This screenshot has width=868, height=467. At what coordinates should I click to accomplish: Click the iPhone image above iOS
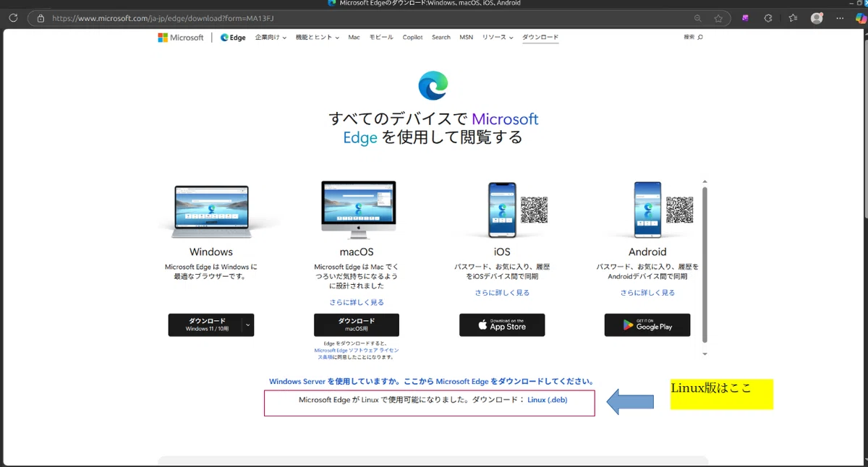point(501,210)
